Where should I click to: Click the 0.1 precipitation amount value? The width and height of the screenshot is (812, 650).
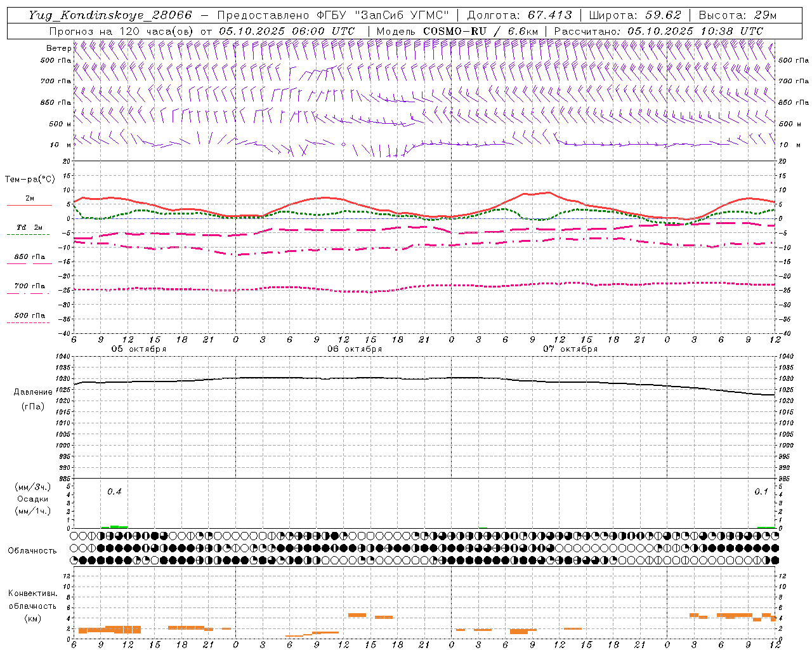(761, 492)
